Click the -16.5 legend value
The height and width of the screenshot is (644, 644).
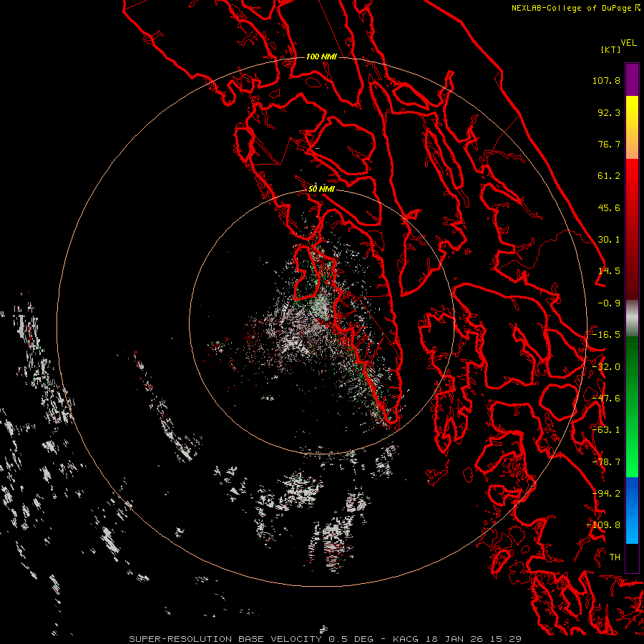[606, 335]
